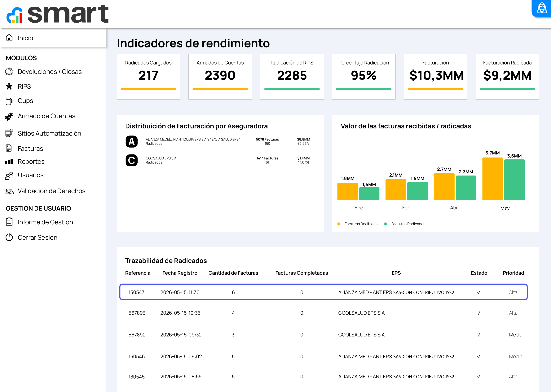
Task: Click the Cantidad de Facturas column header
Action: 233,273
